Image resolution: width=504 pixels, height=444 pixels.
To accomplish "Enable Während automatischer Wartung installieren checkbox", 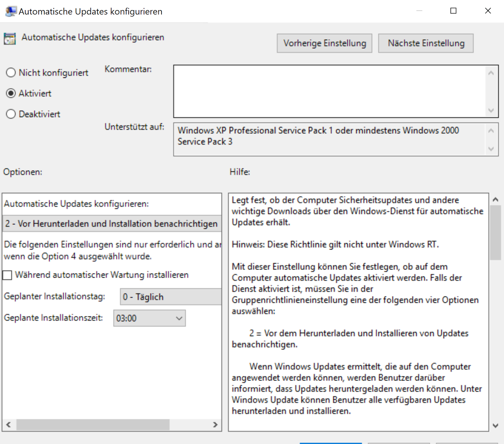I will point(7,275).
